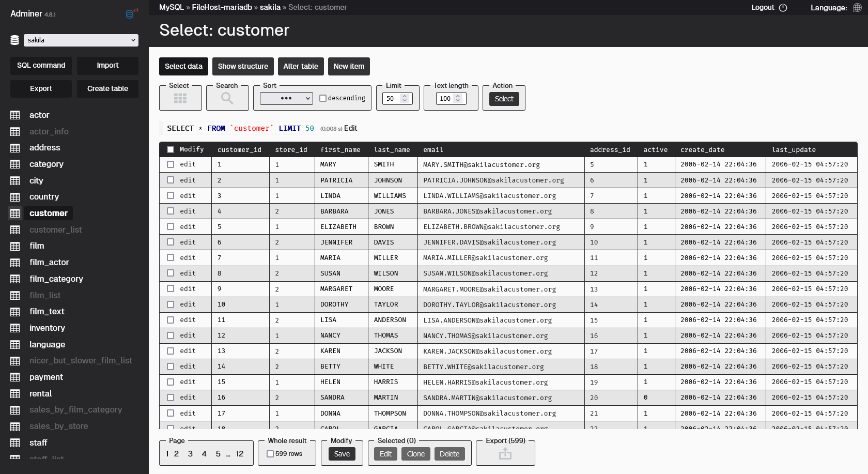
Task: Click the table icon beside actor
Action: [x=16, y=115]
